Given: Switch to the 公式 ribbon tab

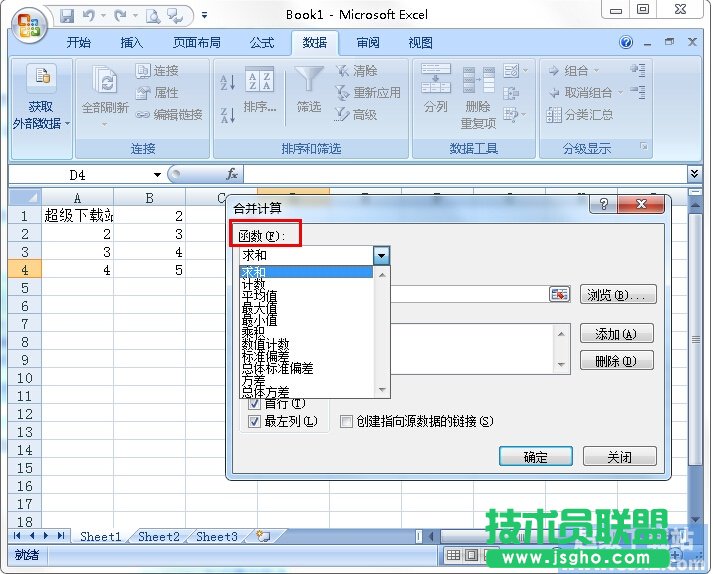Looking at the screenshot, I should [x=262, y=43].
